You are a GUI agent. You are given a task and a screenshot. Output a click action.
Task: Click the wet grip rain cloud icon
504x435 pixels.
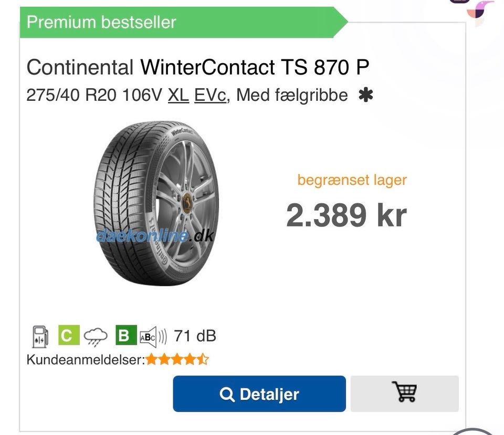(95, 336)
